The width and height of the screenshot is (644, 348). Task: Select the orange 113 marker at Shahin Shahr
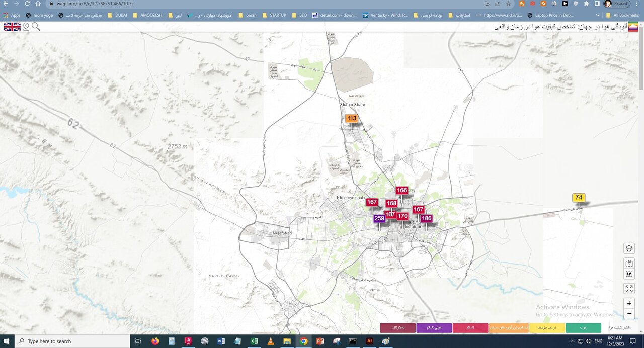coord(352,119)
